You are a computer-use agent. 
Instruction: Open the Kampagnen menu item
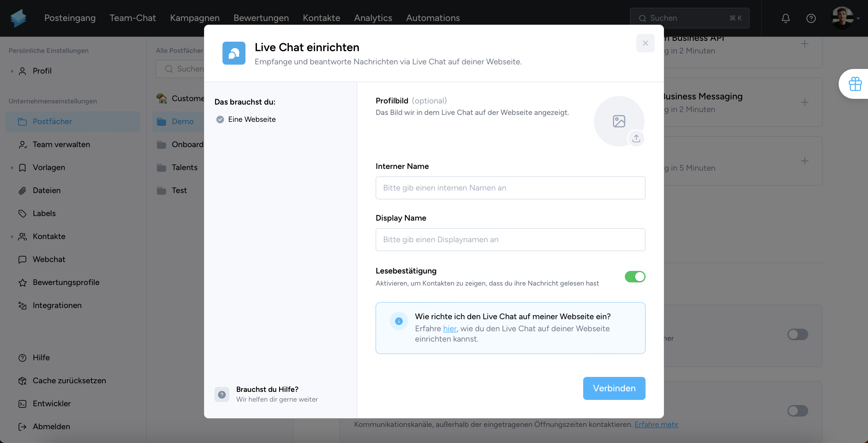click(x=195, y=18)
